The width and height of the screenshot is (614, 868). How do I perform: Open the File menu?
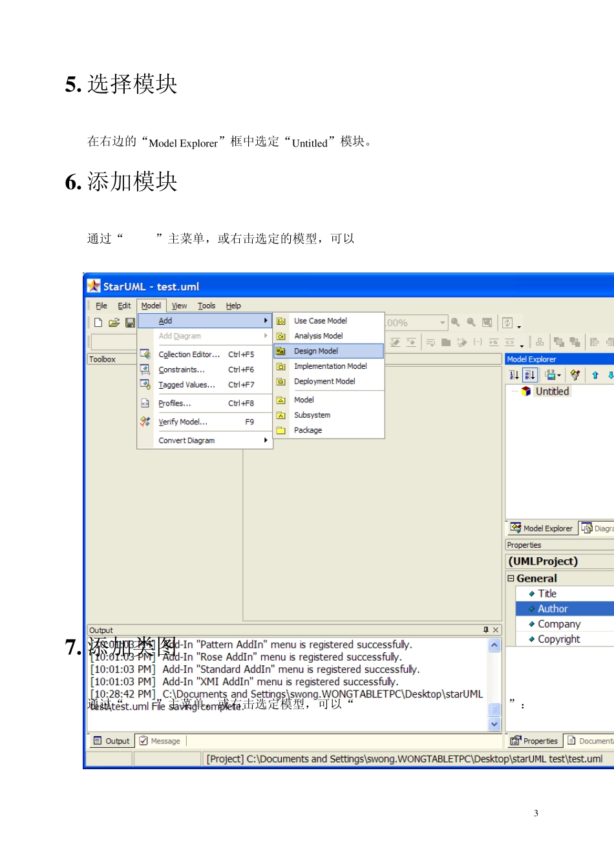101,306
